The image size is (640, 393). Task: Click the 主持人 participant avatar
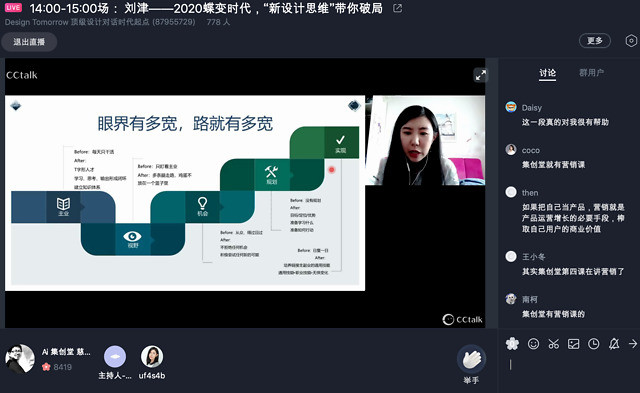(115, 357)
